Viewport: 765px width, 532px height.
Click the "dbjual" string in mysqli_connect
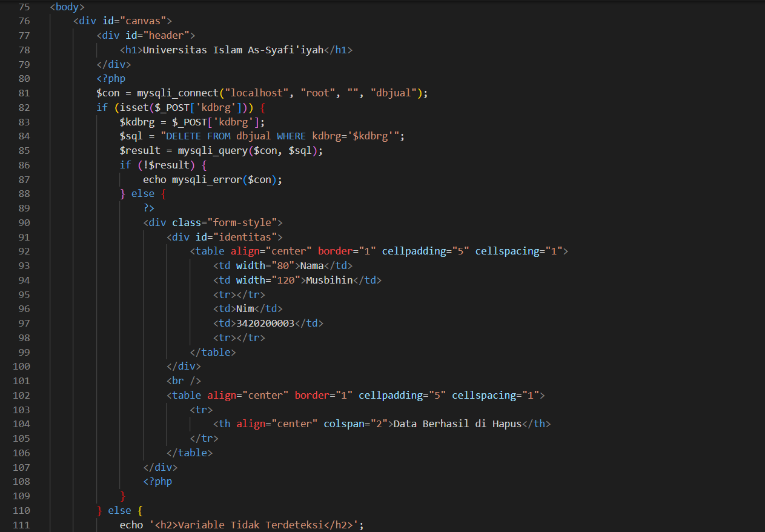coord(394,93)
